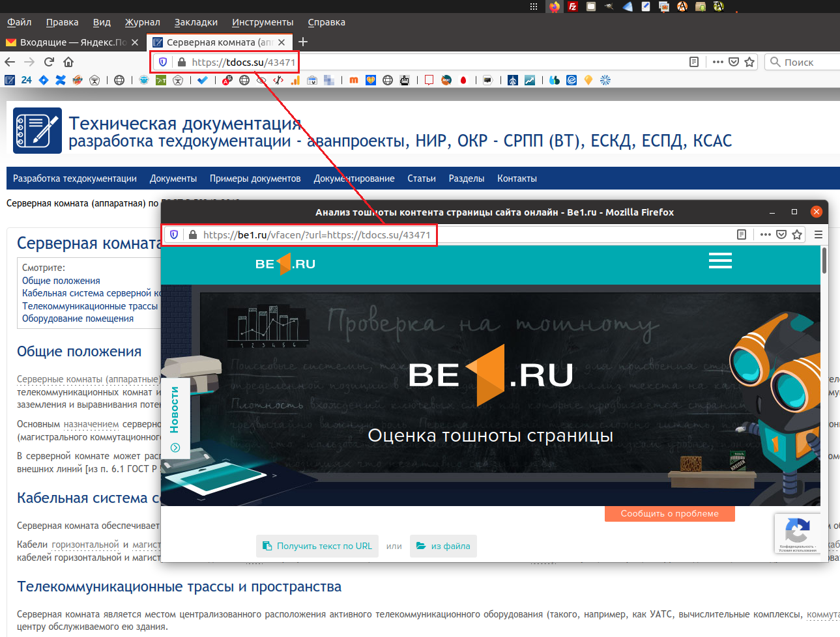
Task: Close the Серверная комната tab
Action: tap(282, 42)
